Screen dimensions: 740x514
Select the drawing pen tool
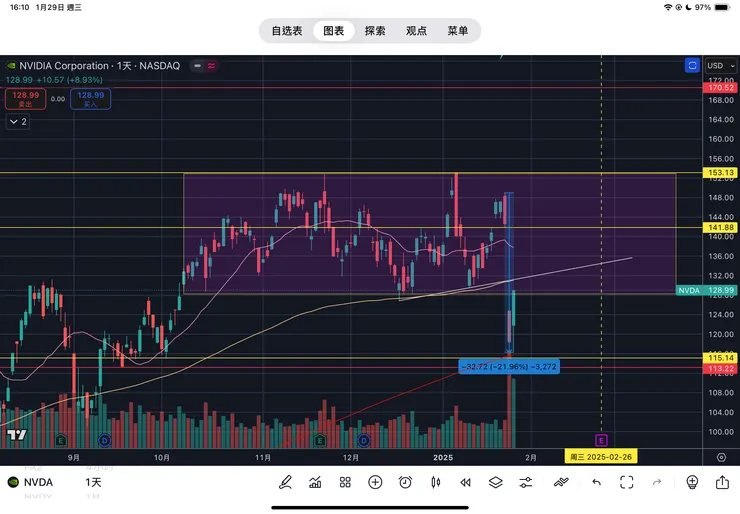(x=285, y=482)
